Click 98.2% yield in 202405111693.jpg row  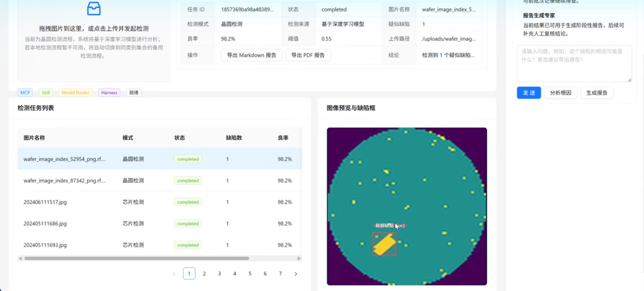[285, 245]
